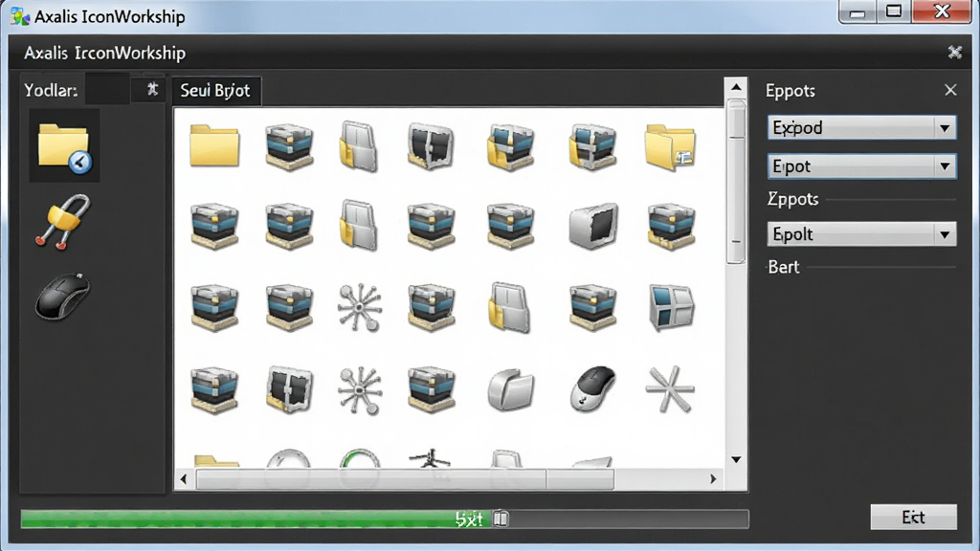The width and height of the screenshot is (980, 551).
Task: Open the Epot dropdown
Action: click(x=862, y=166)
